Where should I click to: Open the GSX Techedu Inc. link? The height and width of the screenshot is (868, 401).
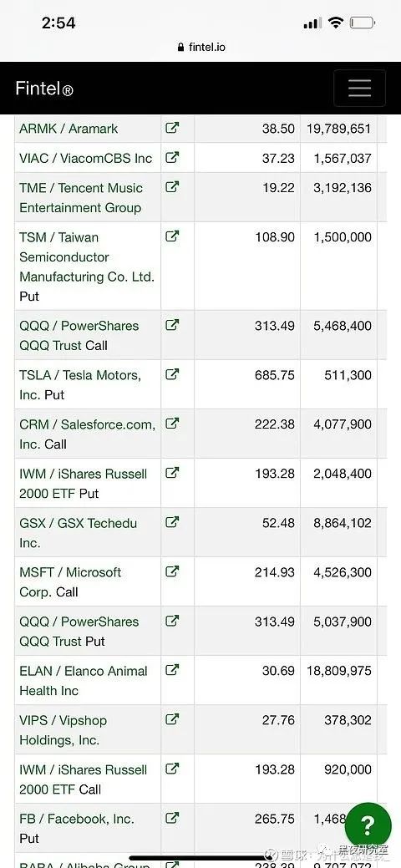[78, 532]
